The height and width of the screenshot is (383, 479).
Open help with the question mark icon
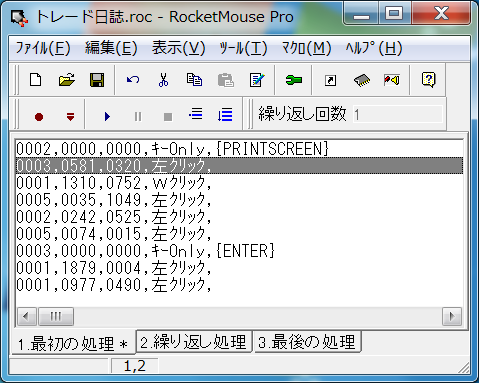coord(428,80)
